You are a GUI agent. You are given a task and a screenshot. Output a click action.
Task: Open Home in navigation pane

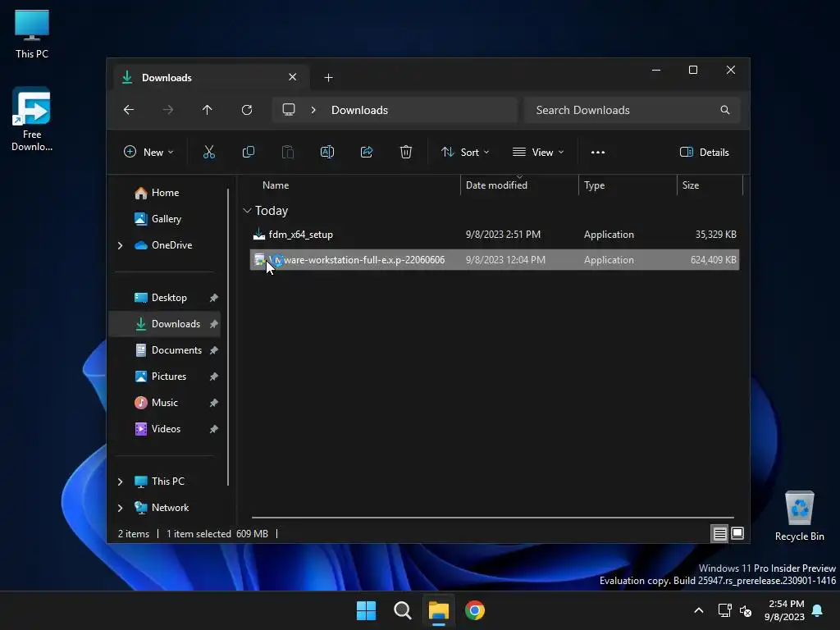[164, 193]
